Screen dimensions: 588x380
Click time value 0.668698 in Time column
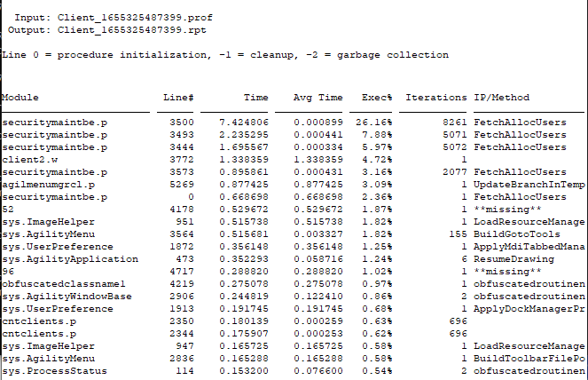pos(244,197)
